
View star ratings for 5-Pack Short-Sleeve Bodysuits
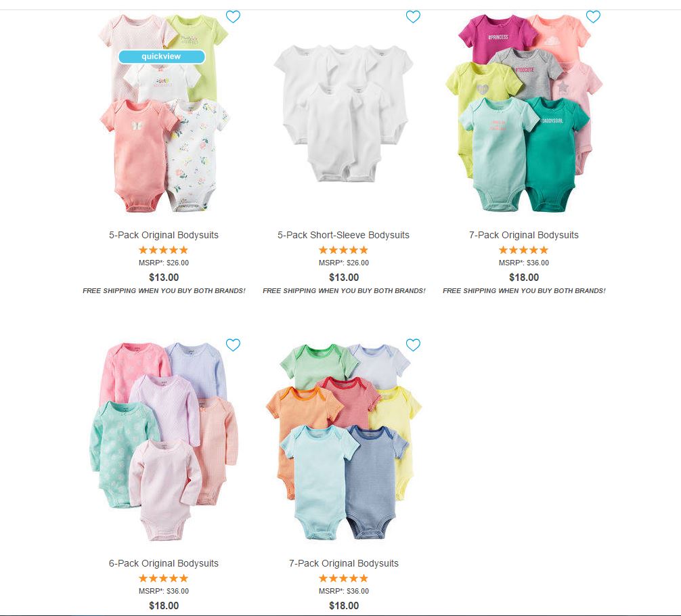coord(343,250)
